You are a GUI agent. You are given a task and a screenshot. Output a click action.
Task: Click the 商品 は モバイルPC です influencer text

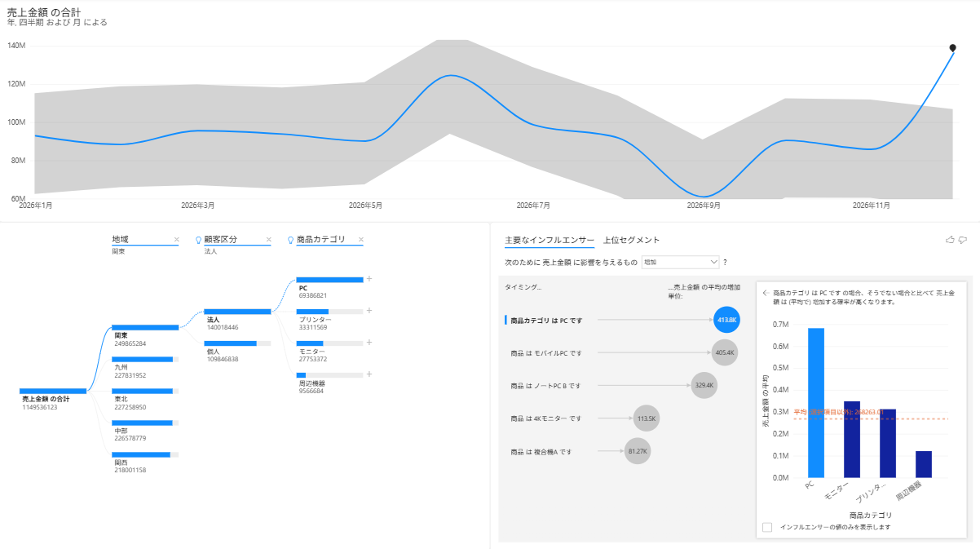click(546, 353)
